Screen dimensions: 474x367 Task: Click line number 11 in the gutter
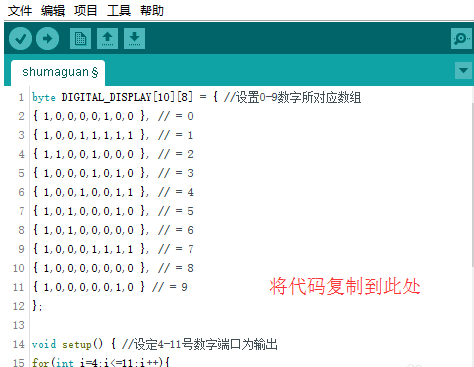coord(19,287)
